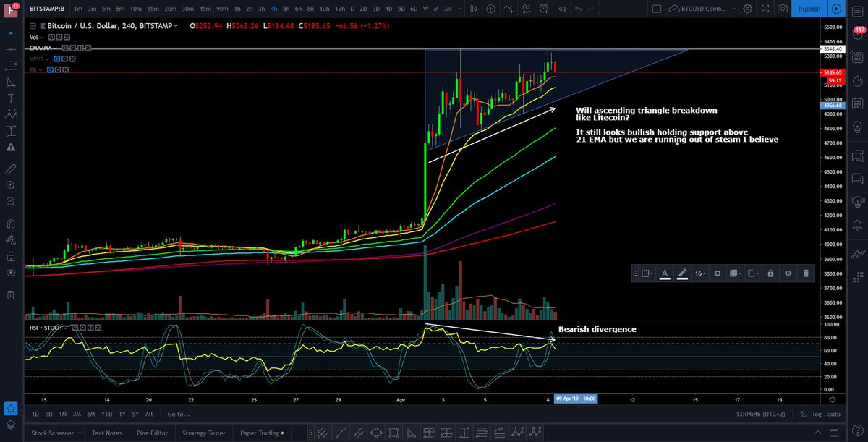Create an alert with the alarm clock icon
This screenshot has width=868, height=442.
544,9
